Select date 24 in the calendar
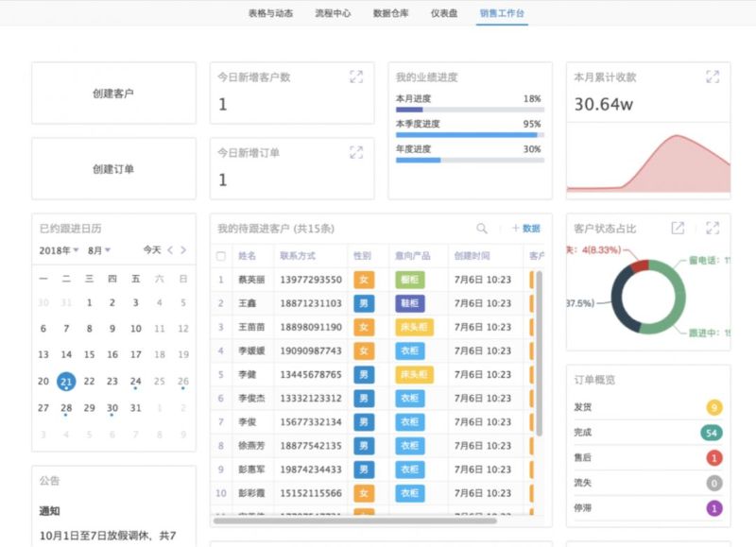The width and height of the screenshot is (756, 547). [135, 382]
